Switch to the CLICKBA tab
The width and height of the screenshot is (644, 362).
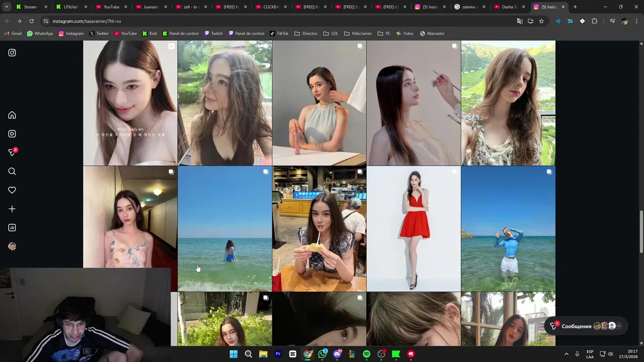271,7
